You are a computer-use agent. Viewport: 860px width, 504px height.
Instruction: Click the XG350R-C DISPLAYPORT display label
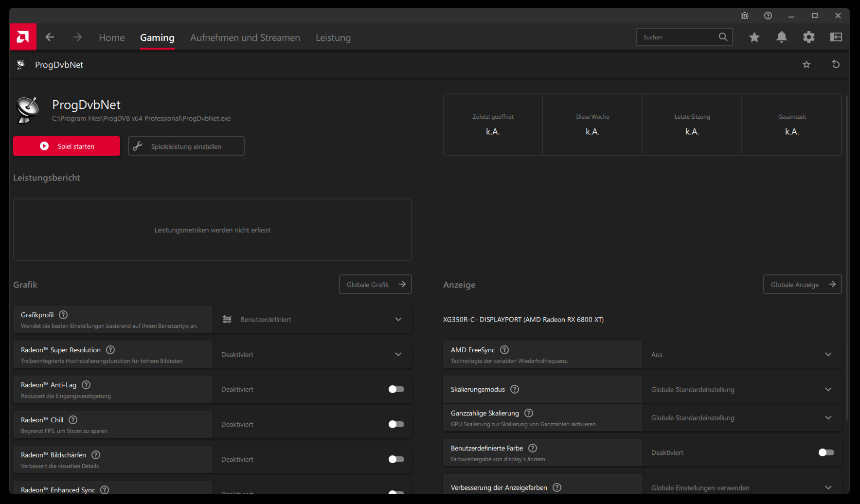[523, 320]
